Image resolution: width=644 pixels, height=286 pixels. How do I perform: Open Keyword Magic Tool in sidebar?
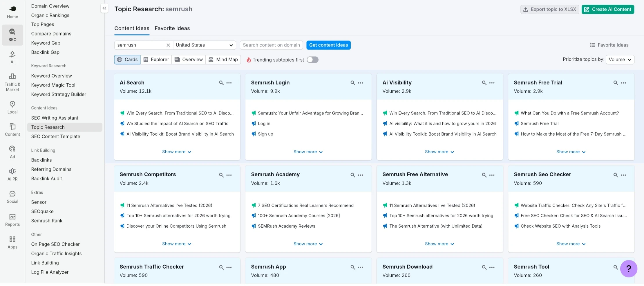[x=53, y=85]
